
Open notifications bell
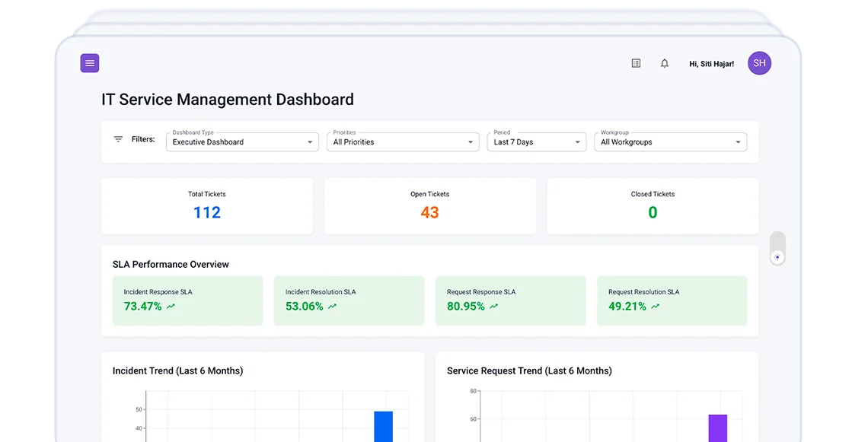point(664,64)
